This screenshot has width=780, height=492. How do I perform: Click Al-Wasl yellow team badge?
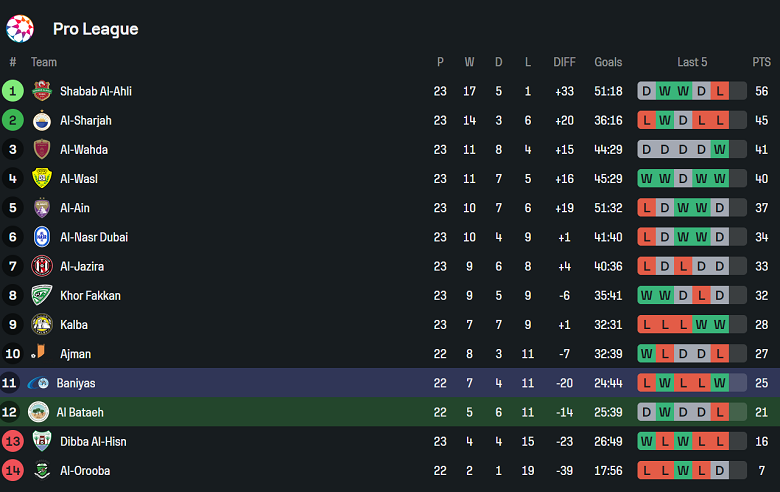(x=41, y=179)
